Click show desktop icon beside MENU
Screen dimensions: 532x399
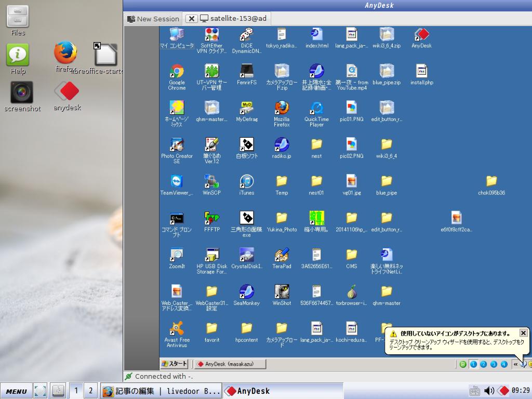pyautogui.click(x=41, y=391)
